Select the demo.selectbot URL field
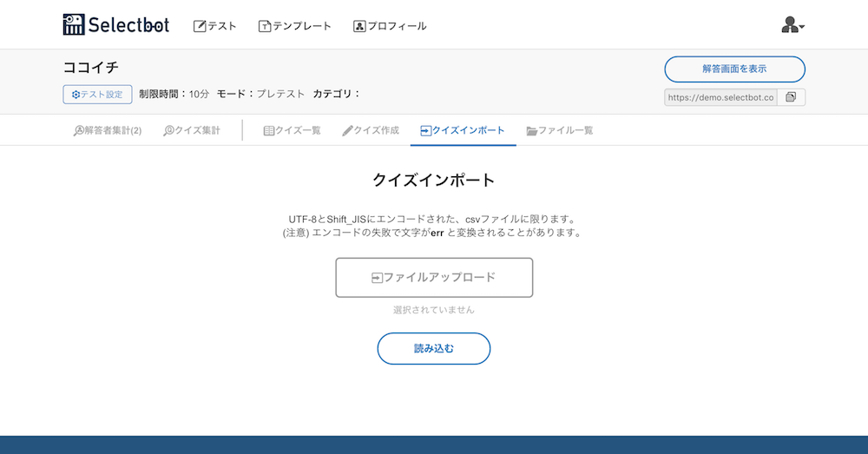Viewport: 868px width, 454px height. 720,97
